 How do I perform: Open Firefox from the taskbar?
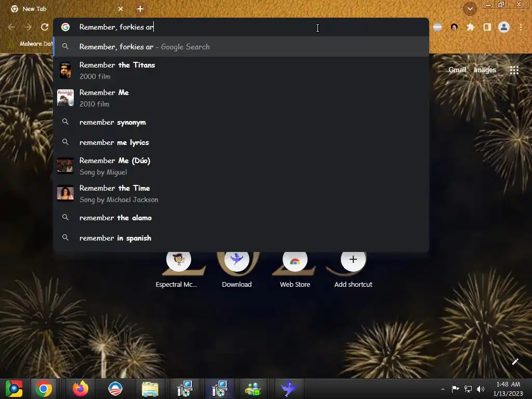(81, 389)
